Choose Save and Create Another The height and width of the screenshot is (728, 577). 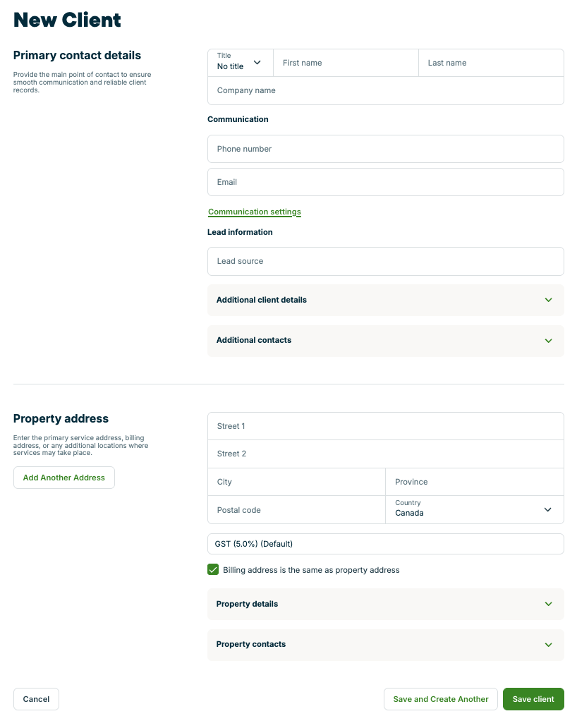pos(440,699)
